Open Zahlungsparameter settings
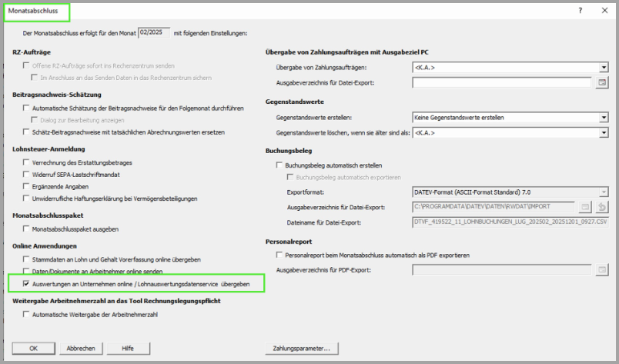Viewport: 619px width, 364px height. [301, 349]
